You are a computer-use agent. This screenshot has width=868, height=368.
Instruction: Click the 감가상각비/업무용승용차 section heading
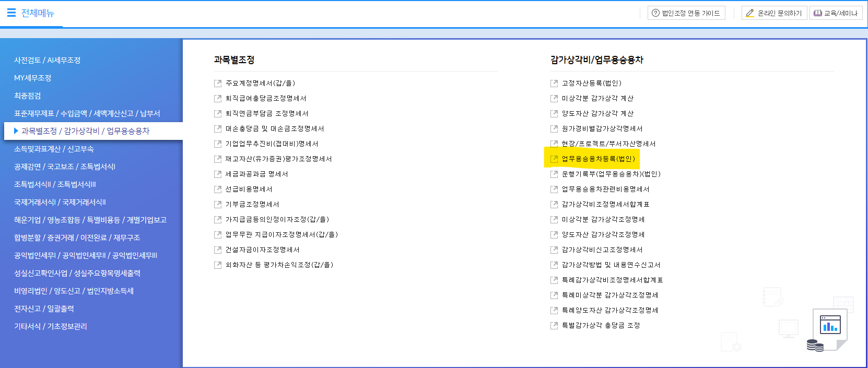[597, 60]
